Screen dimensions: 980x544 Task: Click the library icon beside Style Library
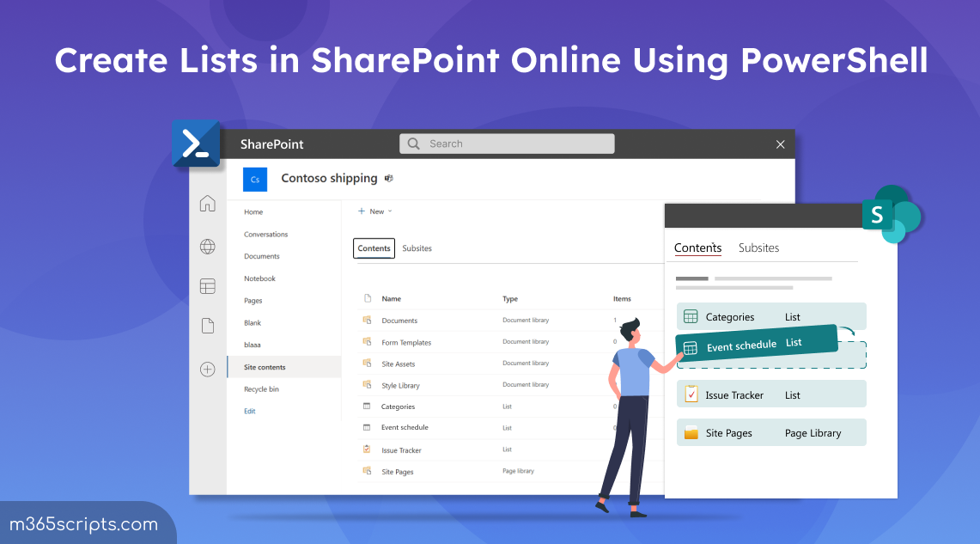[x=367, y=385]
